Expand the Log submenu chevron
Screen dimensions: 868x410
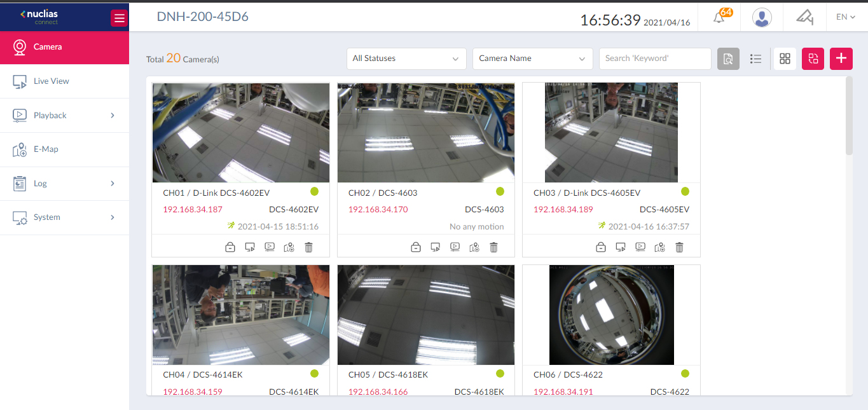[113, 183]
